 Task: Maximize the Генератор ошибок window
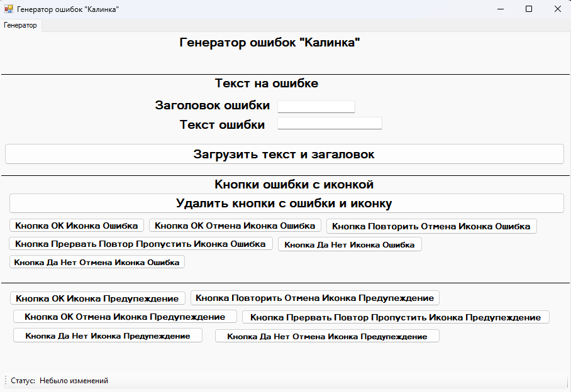[529, 9]
